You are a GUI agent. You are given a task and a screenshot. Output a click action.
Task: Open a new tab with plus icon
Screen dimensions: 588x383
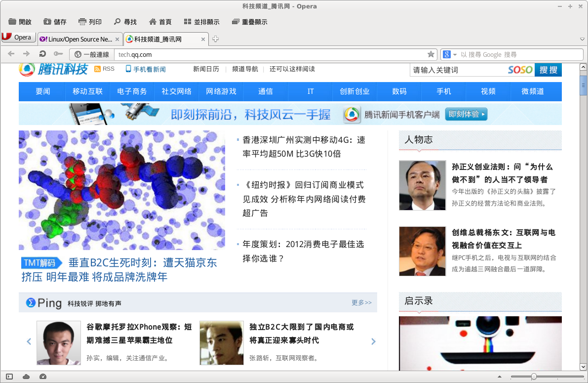(216, 39)
